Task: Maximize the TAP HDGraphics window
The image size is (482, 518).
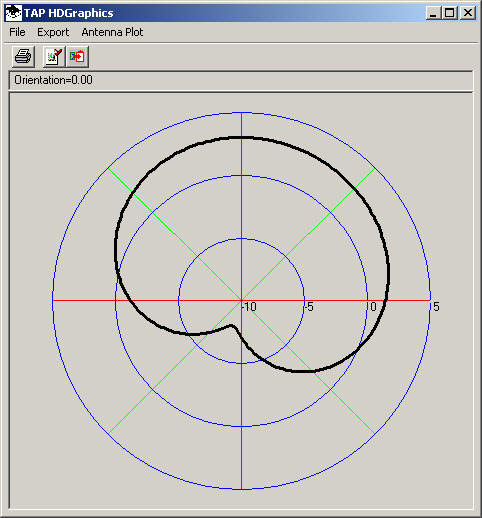Action: tap(450, 13)
